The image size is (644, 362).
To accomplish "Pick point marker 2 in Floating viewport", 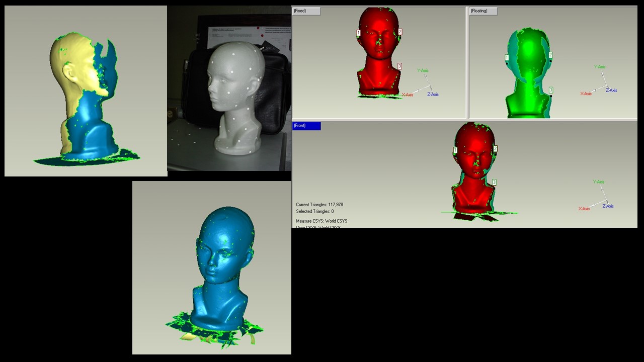I will [x=550, y=55].
